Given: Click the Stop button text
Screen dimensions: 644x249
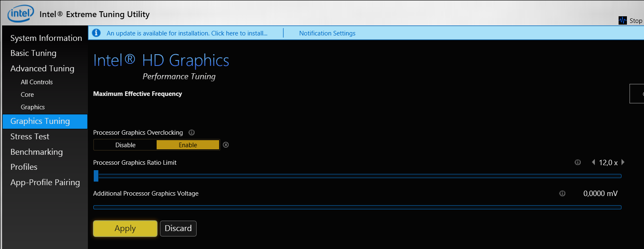Looking at the screenshot, I should tap(636, 21).
